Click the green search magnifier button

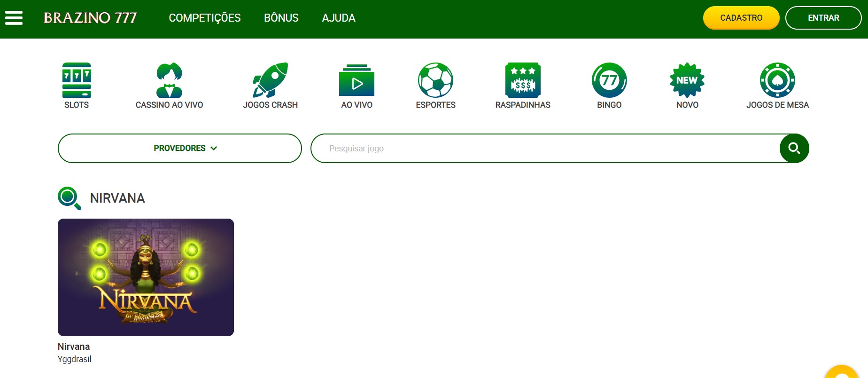pos(794,148)
